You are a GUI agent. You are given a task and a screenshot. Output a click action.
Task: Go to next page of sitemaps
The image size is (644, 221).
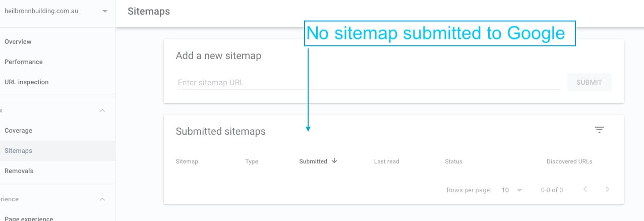tap(607, 190)
